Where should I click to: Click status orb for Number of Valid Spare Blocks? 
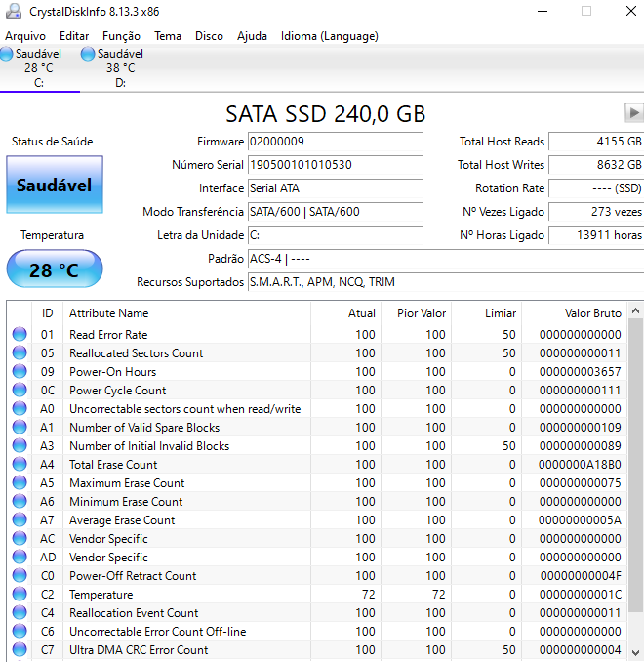click(x=20, y=427)
